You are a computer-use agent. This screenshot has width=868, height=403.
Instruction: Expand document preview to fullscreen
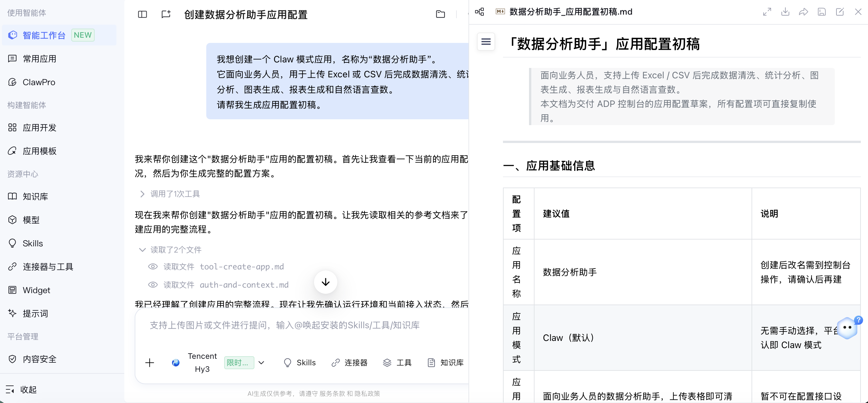(767, 12)
